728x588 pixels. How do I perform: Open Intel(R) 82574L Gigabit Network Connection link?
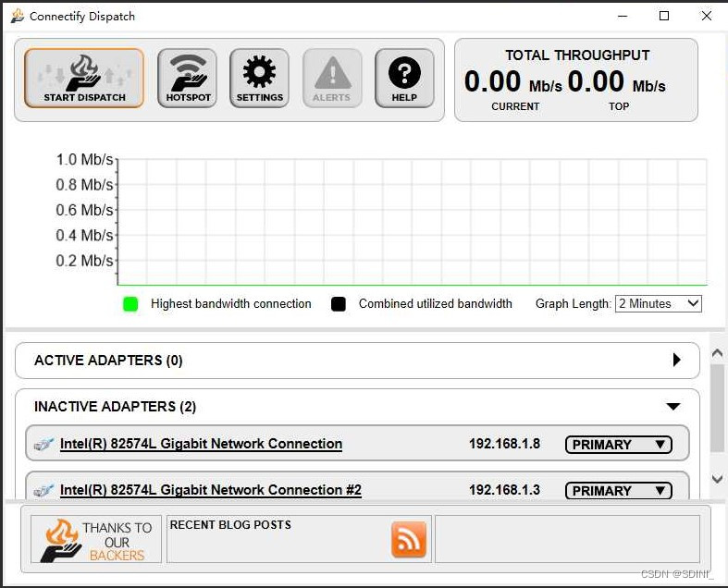[x=201, y=444]
